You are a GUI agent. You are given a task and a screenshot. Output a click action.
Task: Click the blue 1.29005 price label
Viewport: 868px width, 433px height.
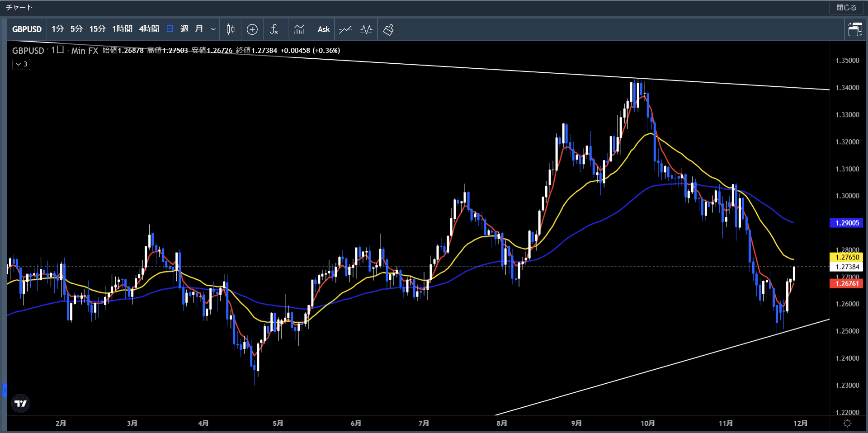coord(847,223)
